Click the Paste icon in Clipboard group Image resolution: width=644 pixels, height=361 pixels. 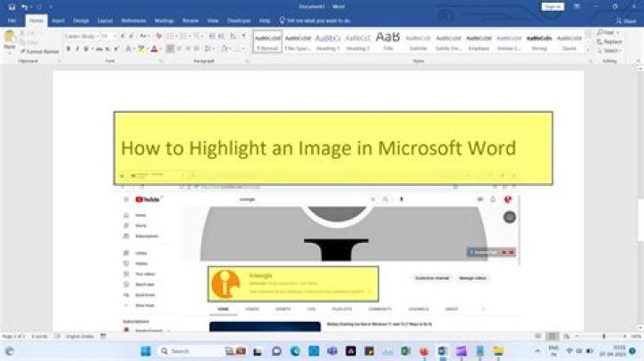tap(10, 38)
